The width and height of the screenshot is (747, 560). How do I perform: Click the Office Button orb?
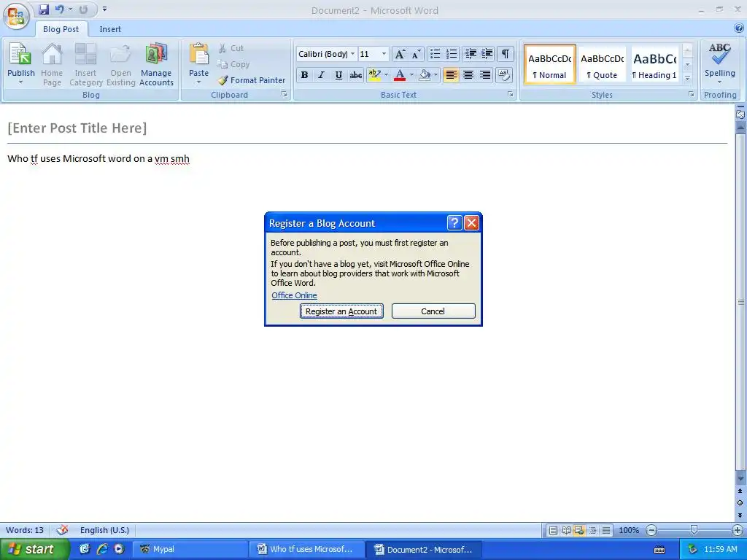tap(16, 16)
